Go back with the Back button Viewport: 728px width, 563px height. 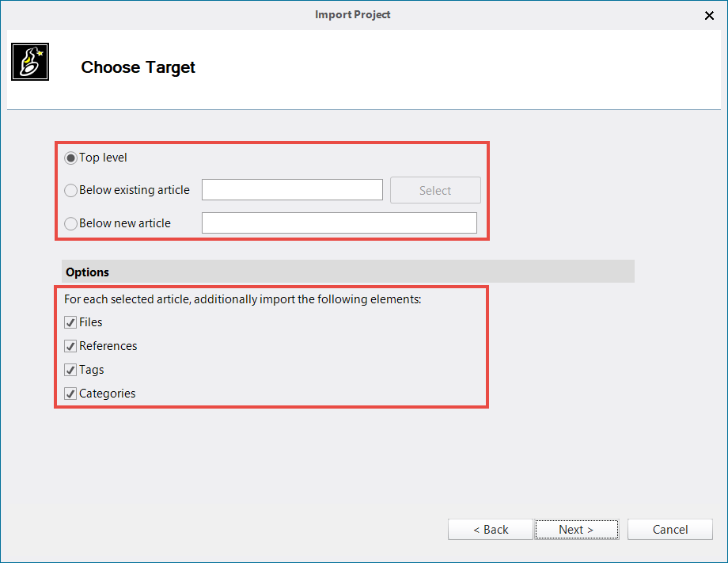[491, 530]
